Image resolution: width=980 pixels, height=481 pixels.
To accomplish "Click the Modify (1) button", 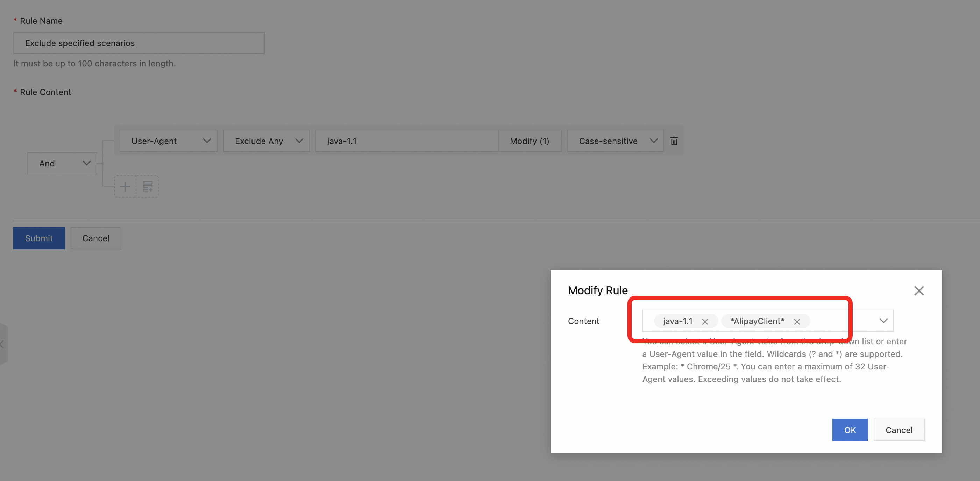I will [x=530, y=141].
